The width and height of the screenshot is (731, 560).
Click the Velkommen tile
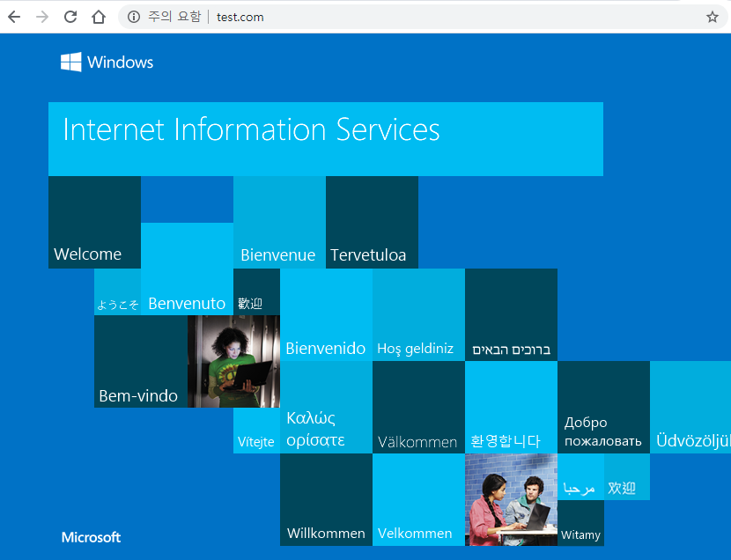[x=418, y=499]
